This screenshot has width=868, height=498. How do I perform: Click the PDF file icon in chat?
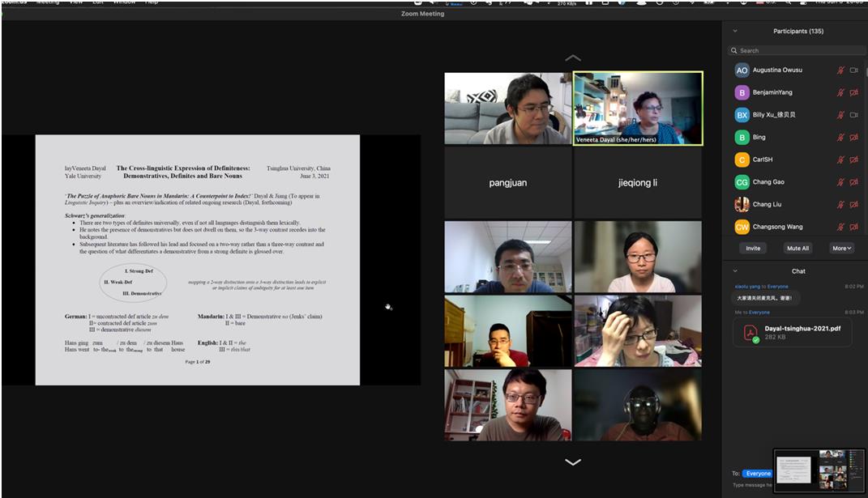tap(750, 333)
